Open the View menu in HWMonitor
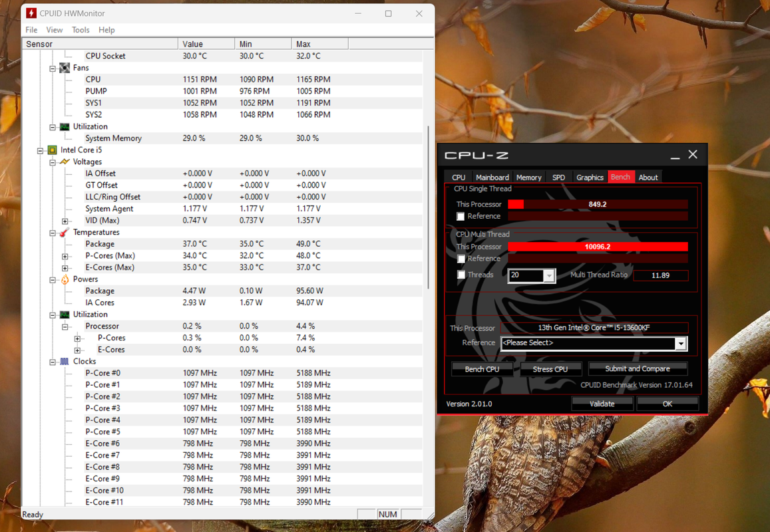Screen dimensions: 770x532 pos(55,30)
